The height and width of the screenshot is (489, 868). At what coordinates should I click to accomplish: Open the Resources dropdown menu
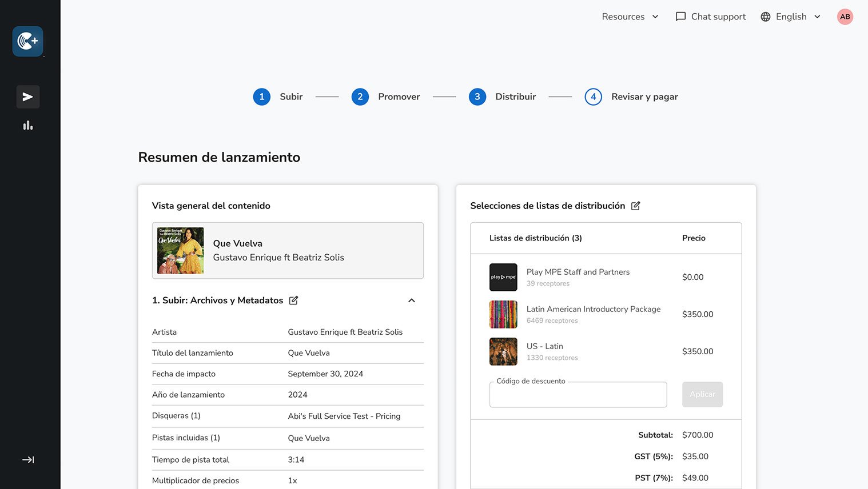[x=630, y=17]
